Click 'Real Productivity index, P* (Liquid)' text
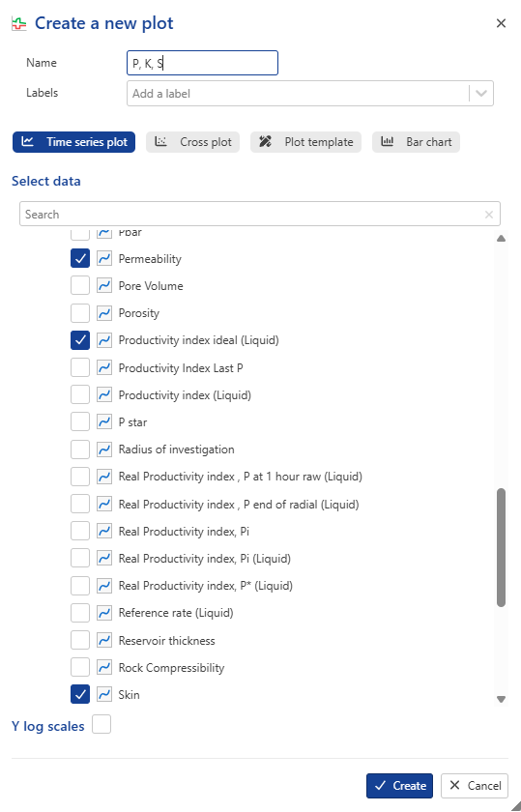The width and height of the screenshot is (521, 812). (206, 586)
